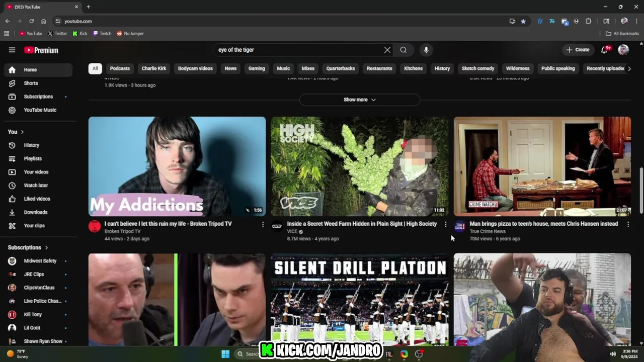Select the Bodycam videos filter chip
This screenshot has width=644, height=362.
click(x=195, y=68)
